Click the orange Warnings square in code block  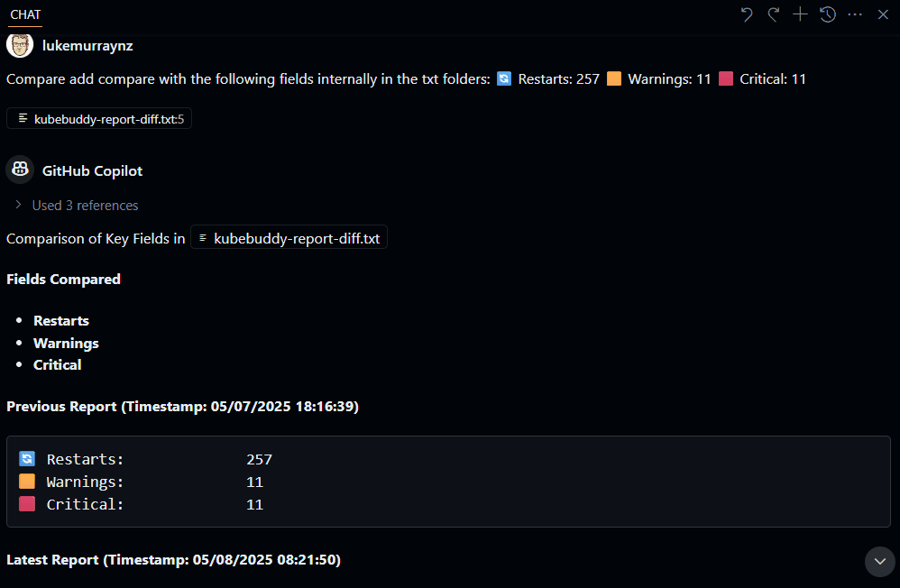click(x=27, y=482)
